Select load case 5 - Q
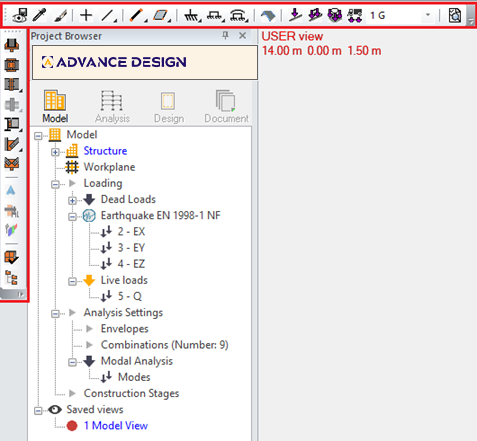The height and width of the screenshot is (441, 477). pyautogui.click(x=130, y=296)
